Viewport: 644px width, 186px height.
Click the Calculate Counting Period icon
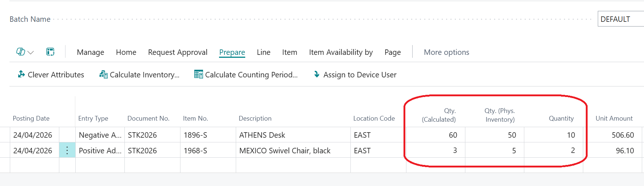(x=198, y=74)
